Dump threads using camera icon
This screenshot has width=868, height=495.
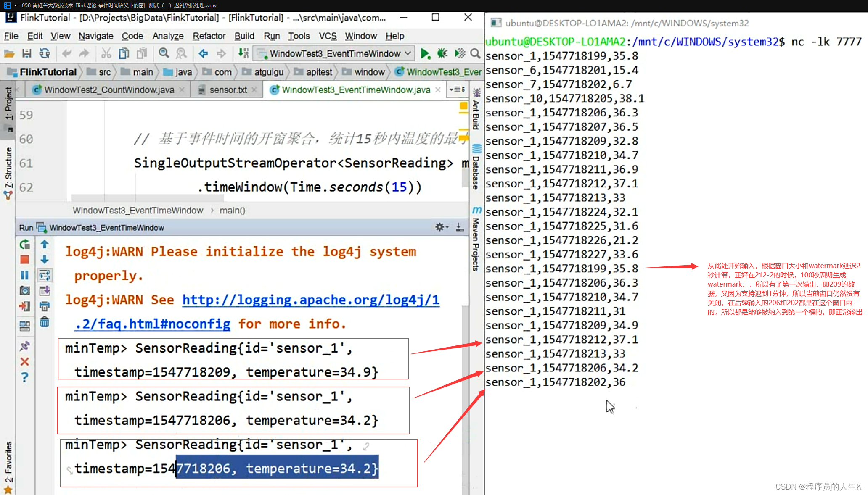[25, 291]
